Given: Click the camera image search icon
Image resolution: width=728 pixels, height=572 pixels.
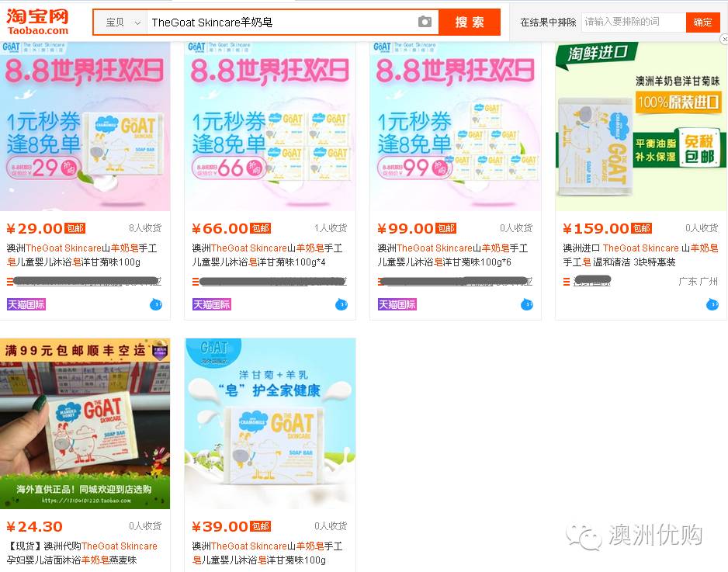Looking at the screenshot, I should click(425, 22).
